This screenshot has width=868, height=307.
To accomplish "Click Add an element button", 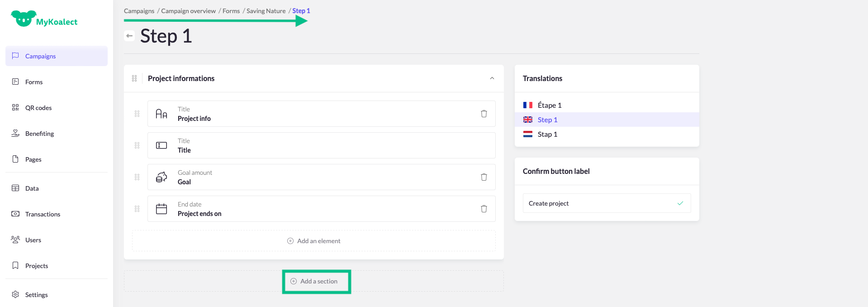I will tap(314, 241).
